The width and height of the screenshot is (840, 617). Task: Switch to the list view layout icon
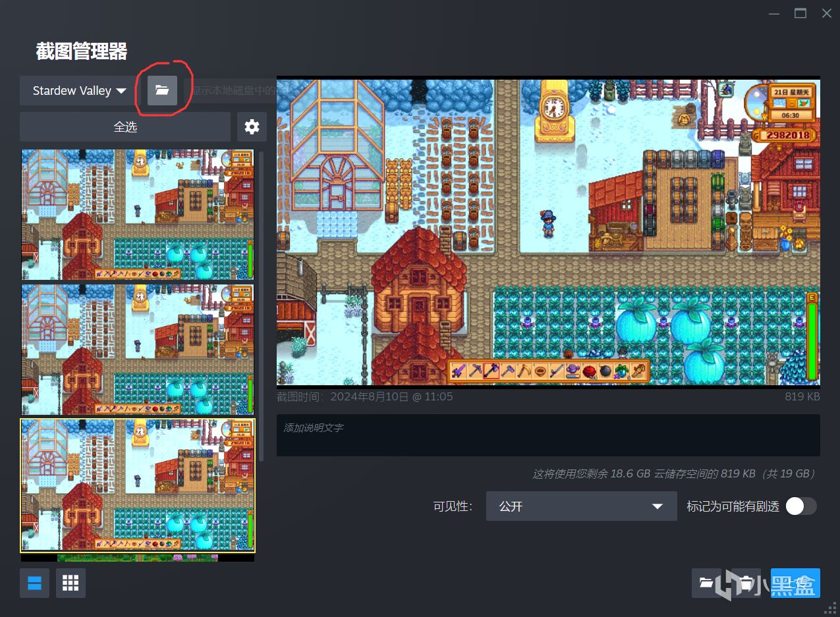click(34, 583)
